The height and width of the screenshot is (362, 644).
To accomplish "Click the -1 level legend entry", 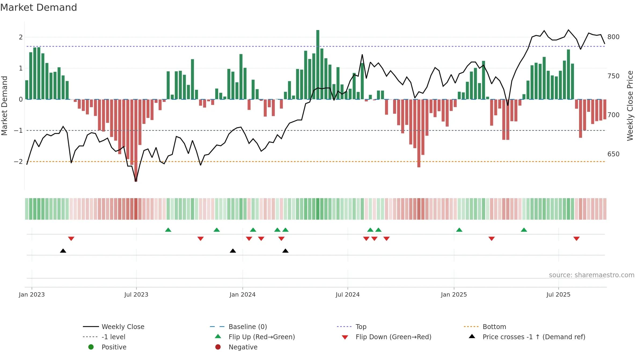I will coord(104,337).
